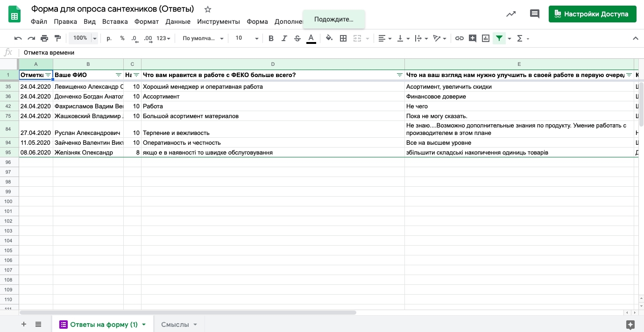Image resolution: width=644 pixels, height=332 pixels.
Task: Open the fill color picker
Action: click(x=329, y=38)
